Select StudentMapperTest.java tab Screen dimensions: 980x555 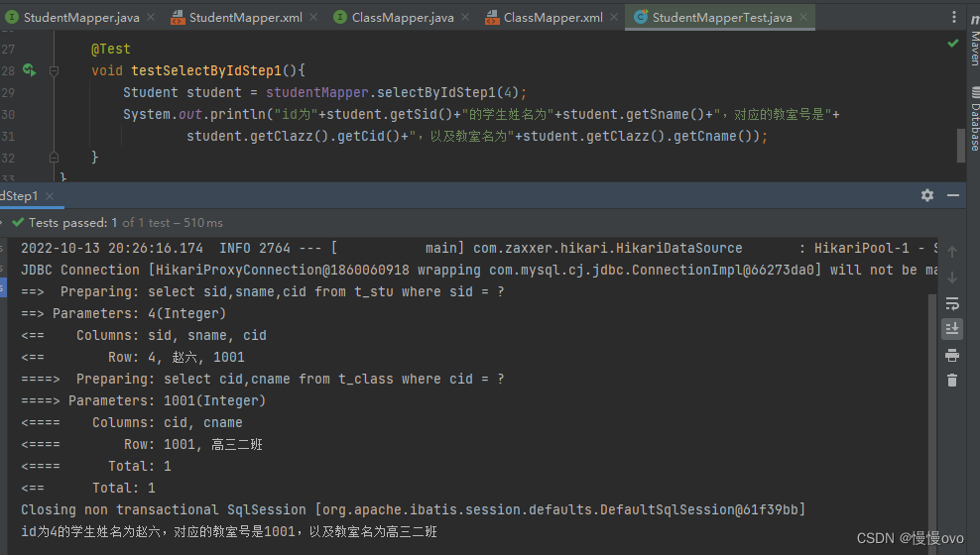click(x=721, y=18)
